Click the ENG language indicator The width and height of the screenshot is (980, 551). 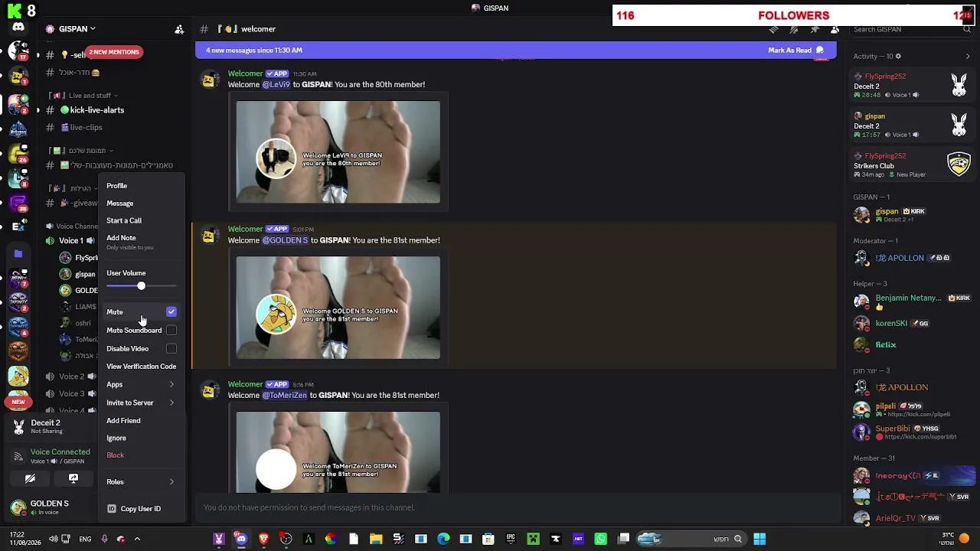click(85, 539)
